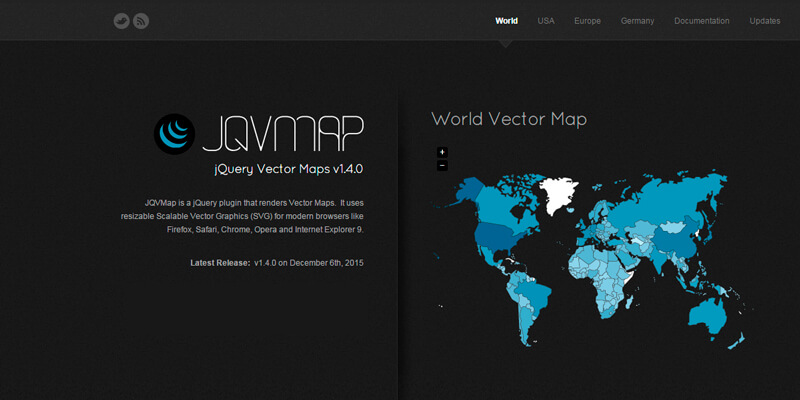Select the Germany navigation item
Screen dimensions: 800x400
637,21
